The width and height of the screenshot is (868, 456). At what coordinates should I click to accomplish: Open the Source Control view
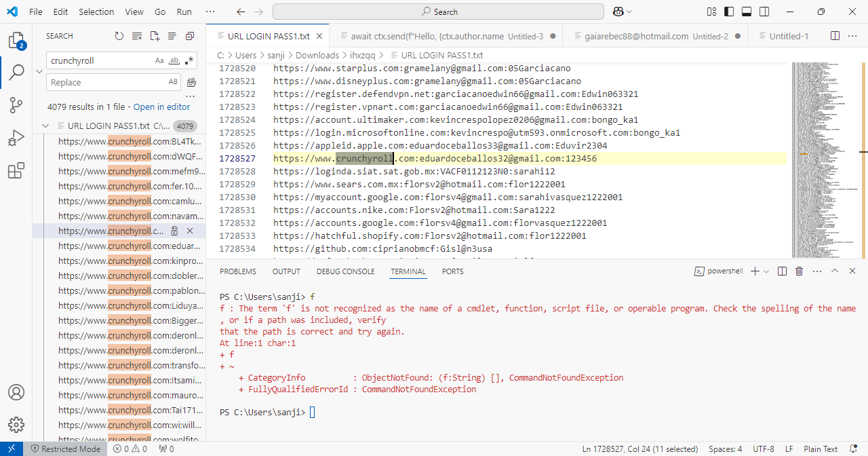[x=16, y=105]
